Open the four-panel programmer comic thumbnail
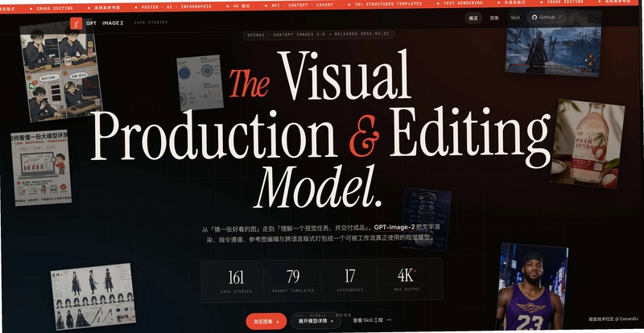644x333 pixels. tap(61, 72)
